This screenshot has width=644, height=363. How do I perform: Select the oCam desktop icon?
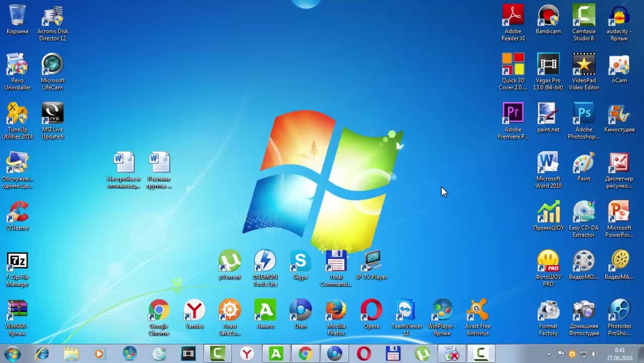(x=619, y=65)
